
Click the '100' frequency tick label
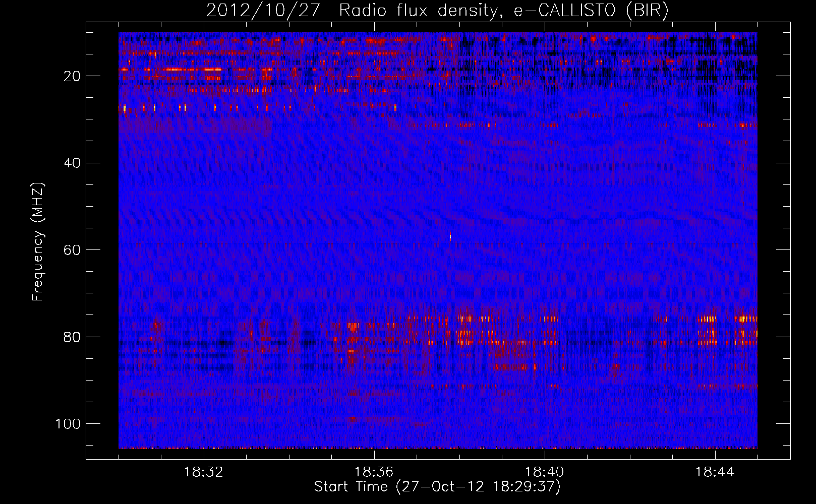pyautogui.click(x=68, y=423)
